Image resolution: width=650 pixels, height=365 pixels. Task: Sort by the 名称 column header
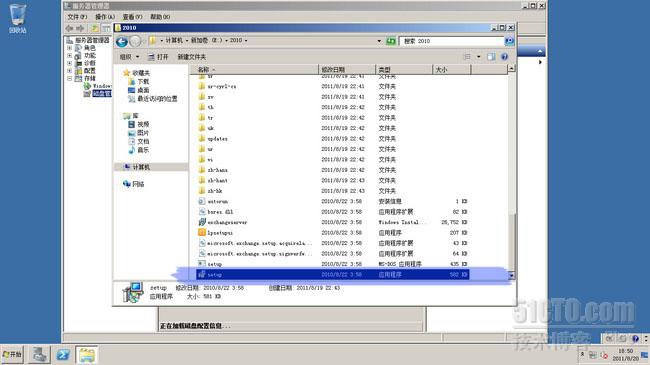click(255, 70)
